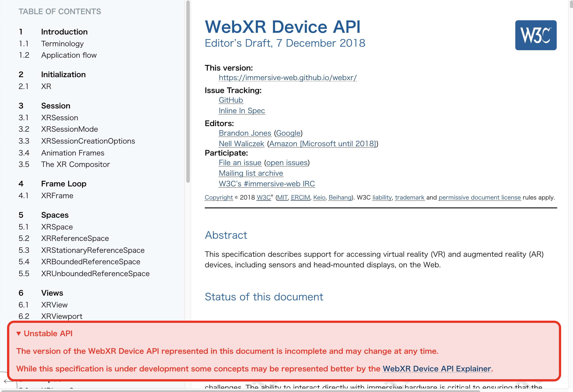Image resolution: width=573 pixels, height=392 pixels.
Task: Open the XRBoundedReferenceSpace contents entry
Action: [x=91, y=262]
